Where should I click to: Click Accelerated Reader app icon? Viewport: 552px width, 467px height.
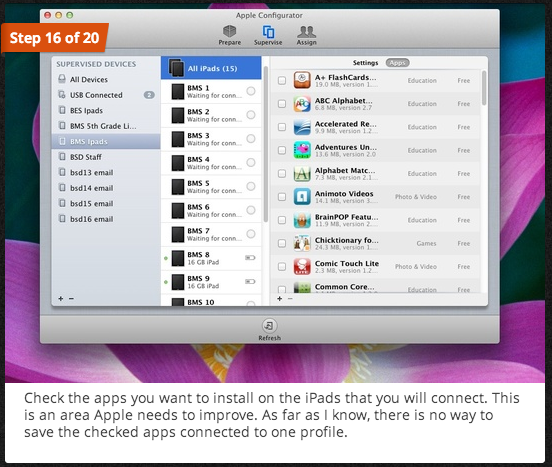(x=302, y=127)
